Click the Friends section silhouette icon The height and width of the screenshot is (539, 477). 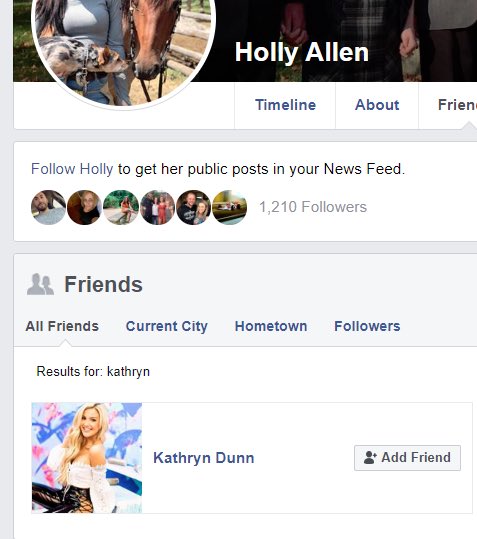coord(41,285)
